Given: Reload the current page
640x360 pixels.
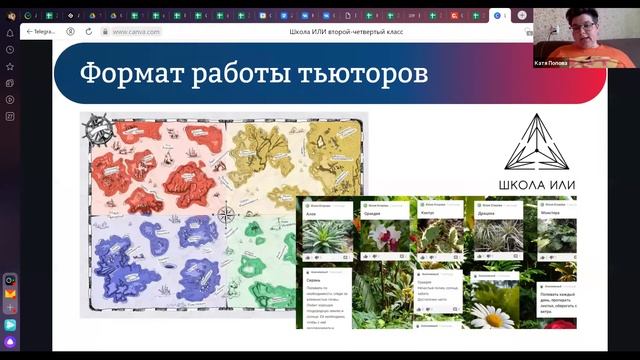Looking at the screenshot, I should [x=89, y=31].
